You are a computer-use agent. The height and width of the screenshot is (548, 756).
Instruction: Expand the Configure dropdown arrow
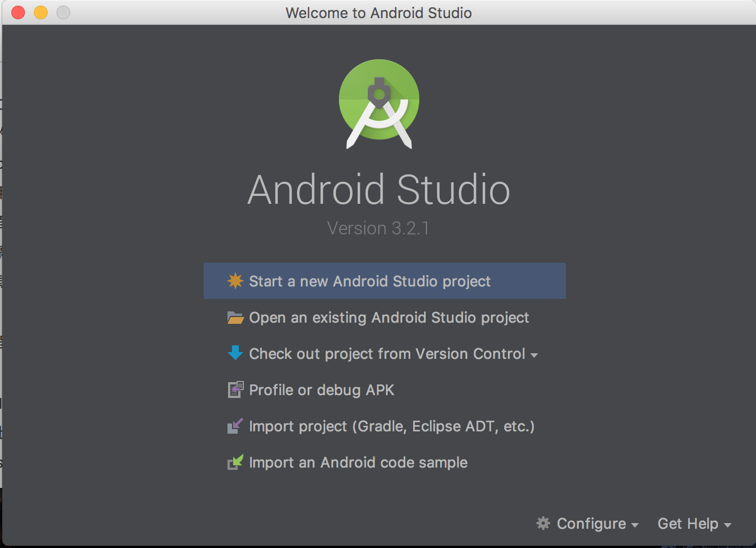(x=635, y=525)
